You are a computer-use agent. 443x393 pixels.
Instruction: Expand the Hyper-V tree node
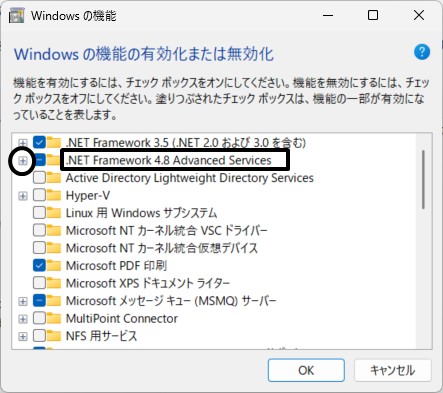23,196
